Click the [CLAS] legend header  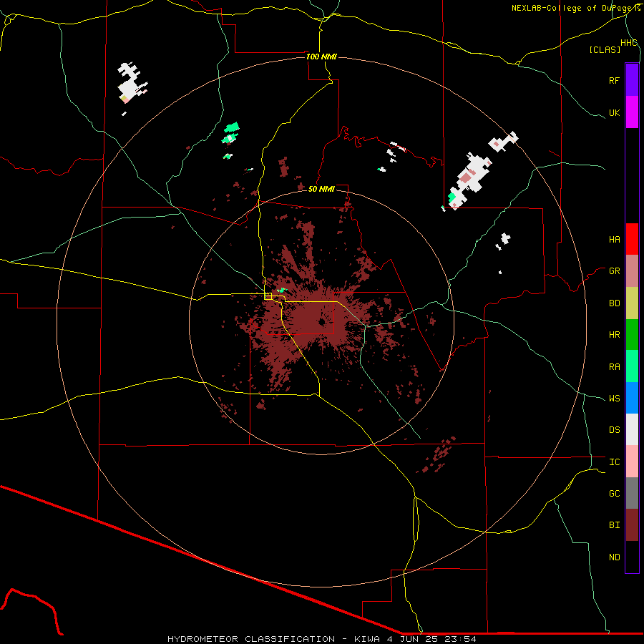(x=605, y=49)
